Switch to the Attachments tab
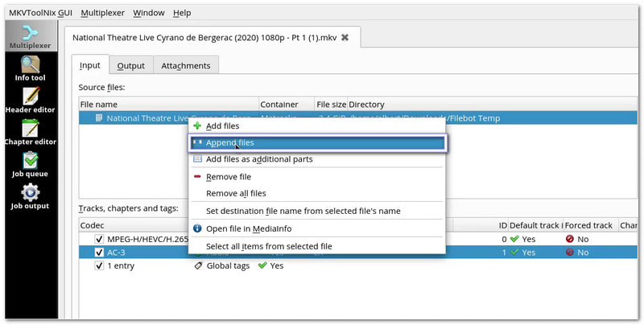The width and height of the screenshot is (644, 325). coord(185,66)
